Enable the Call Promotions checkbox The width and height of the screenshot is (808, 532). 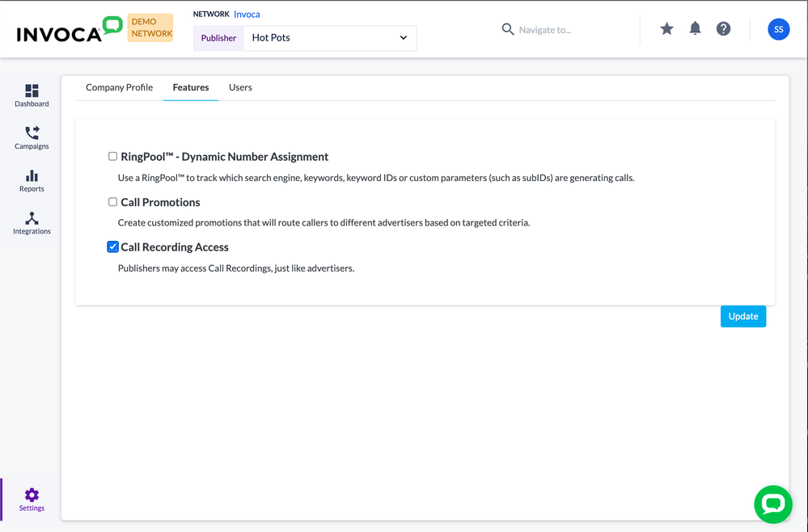113,202
